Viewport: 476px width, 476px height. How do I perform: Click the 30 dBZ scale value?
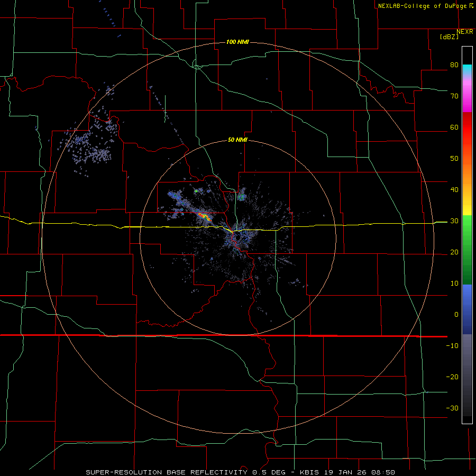(454, 221)
